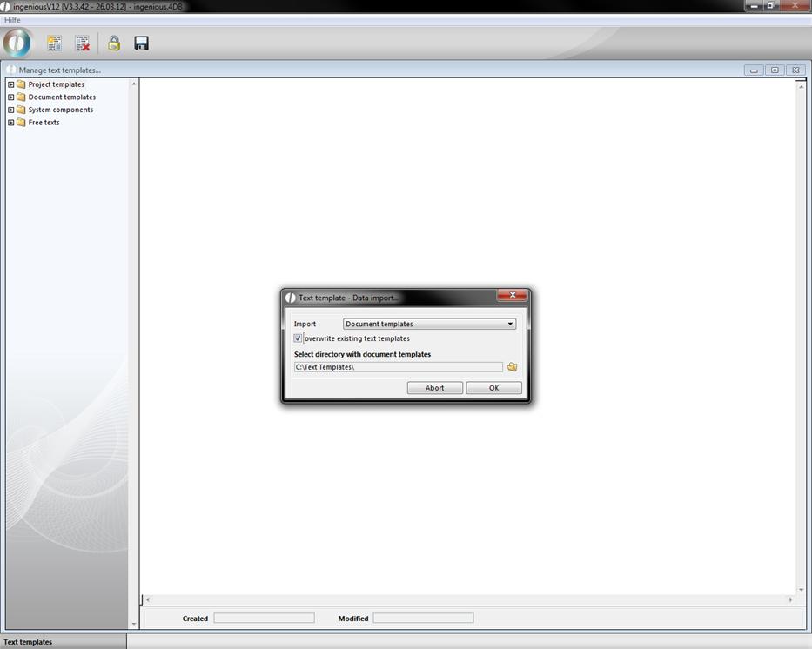
Task: Uncheck overwrite existing text templates
Action: point(299,338)
